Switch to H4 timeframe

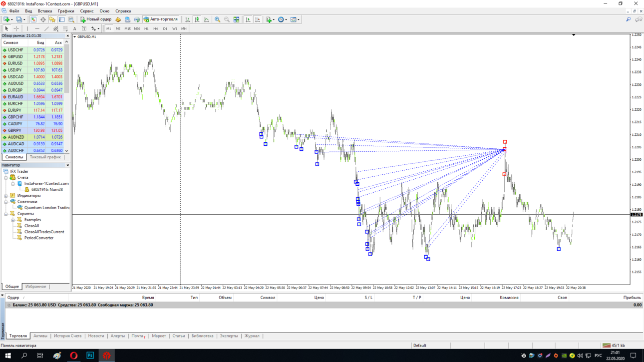coord(156,28)
